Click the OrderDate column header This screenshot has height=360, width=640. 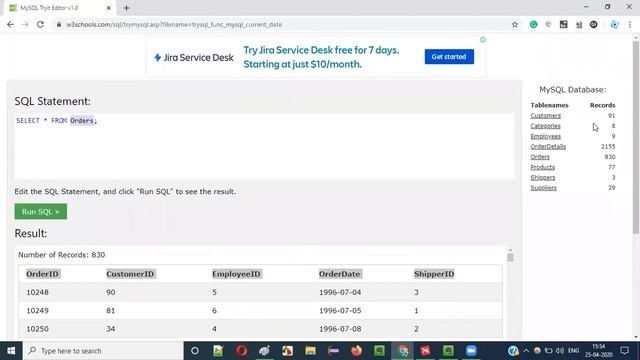coord(340,274)
